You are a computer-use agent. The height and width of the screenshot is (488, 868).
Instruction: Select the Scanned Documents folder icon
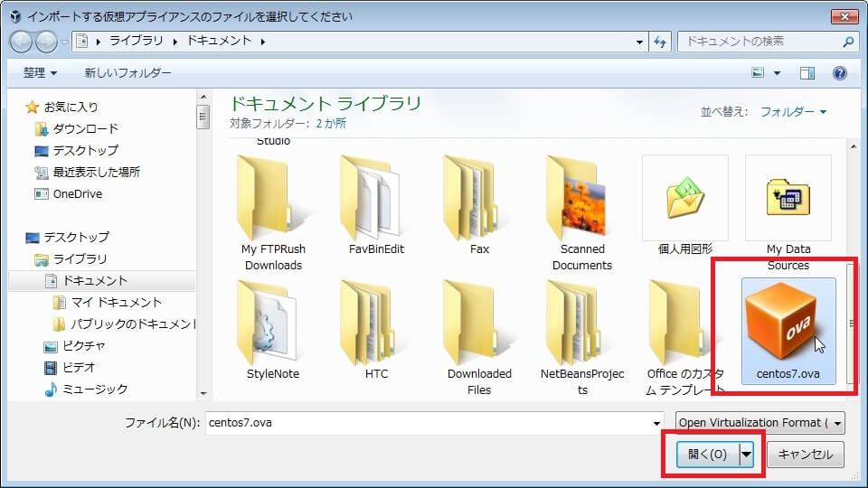click(582, 197)
